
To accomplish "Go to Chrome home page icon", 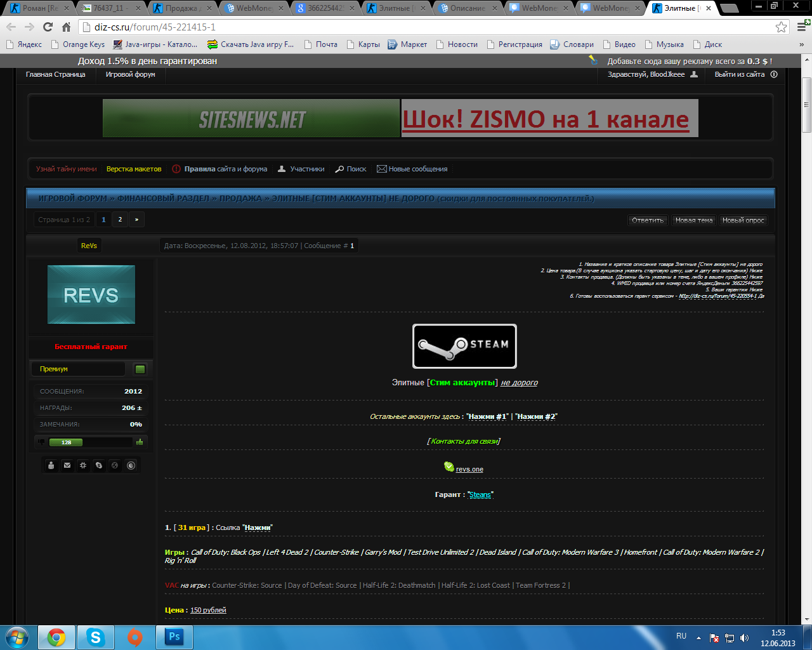I will tap(66, 27).
